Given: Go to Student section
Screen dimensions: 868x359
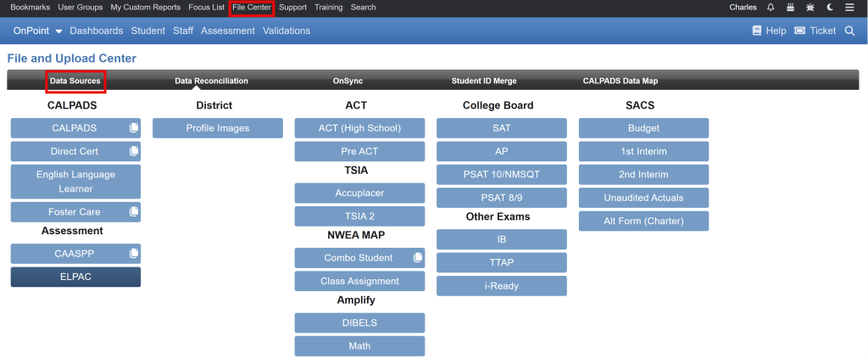Looking at the screenshot, I should click(x=147, y=31).
